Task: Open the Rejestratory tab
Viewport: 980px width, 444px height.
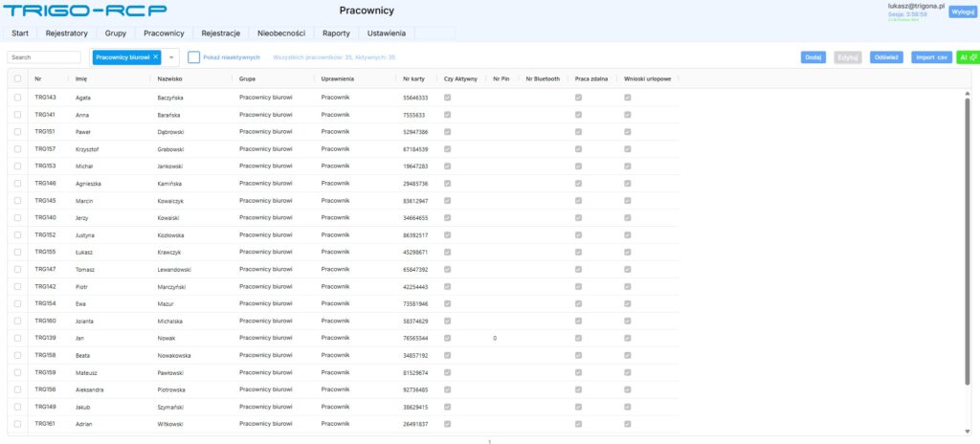Action: point(67,33)
